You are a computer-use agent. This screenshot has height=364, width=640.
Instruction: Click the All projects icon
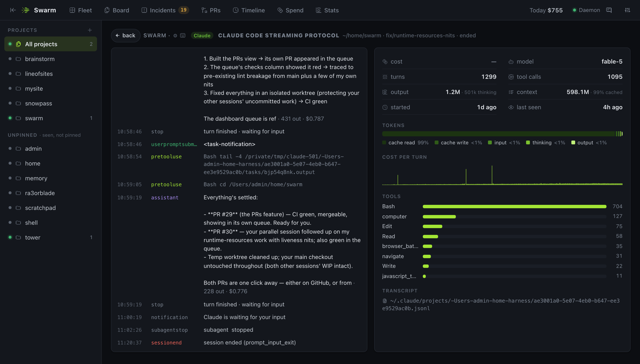pos(18,44)
